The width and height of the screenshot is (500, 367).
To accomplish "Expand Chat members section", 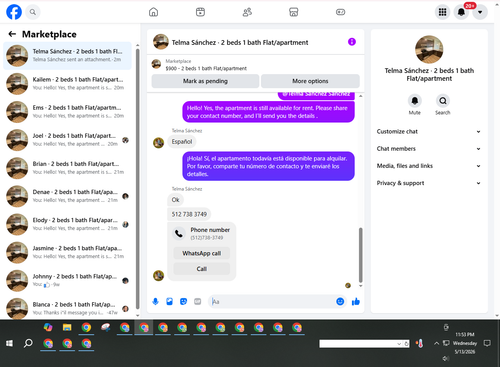I will [x=429, y=149].
